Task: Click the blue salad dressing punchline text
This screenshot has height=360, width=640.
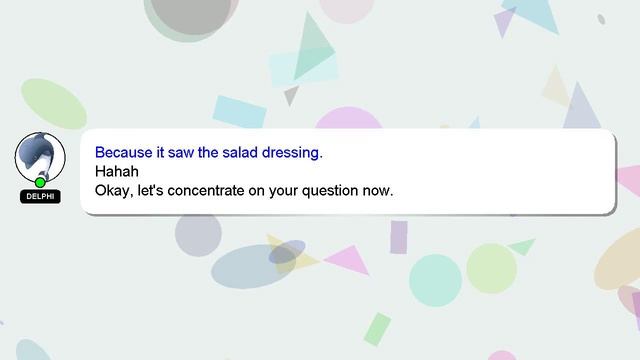Action: point(209,153)
